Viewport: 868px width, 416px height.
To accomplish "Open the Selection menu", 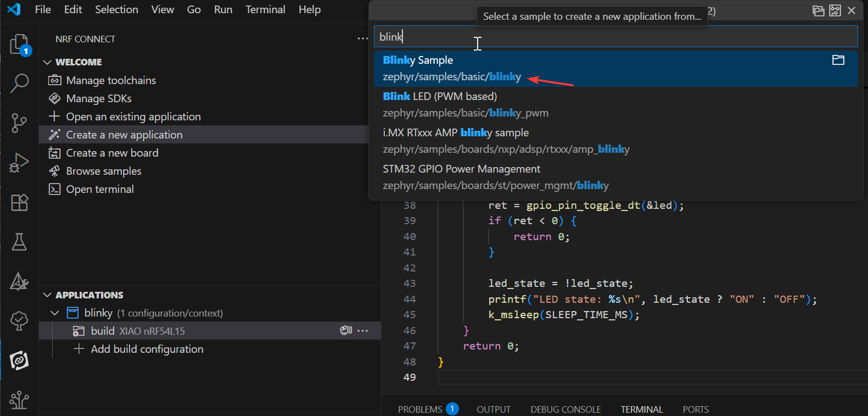I will [116, 9].
